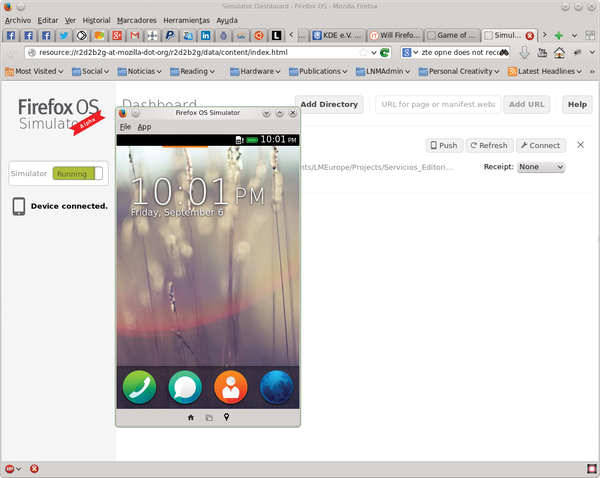
Task: Click the red stop icon in status bar
Action: pos(34,468)
